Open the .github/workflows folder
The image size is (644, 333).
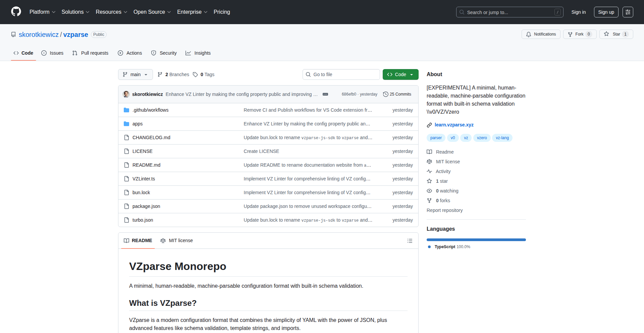click(150, 110)
